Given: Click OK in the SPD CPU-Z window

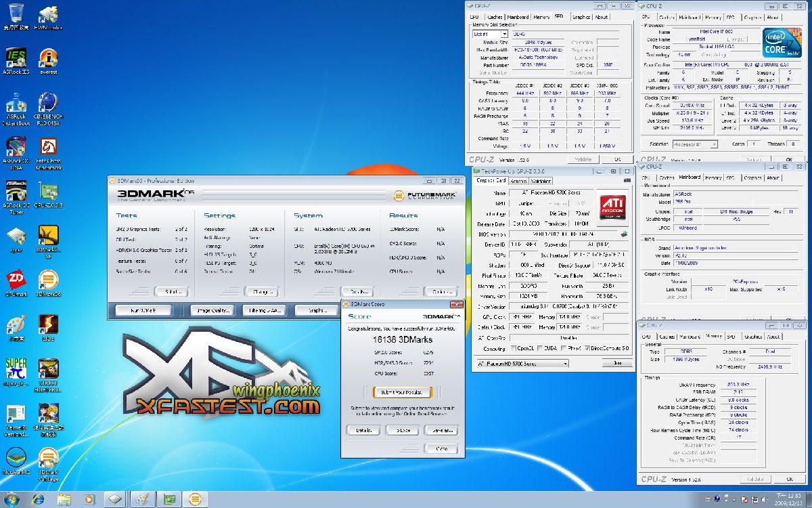Looking at the screenshot, I should 617,159.
